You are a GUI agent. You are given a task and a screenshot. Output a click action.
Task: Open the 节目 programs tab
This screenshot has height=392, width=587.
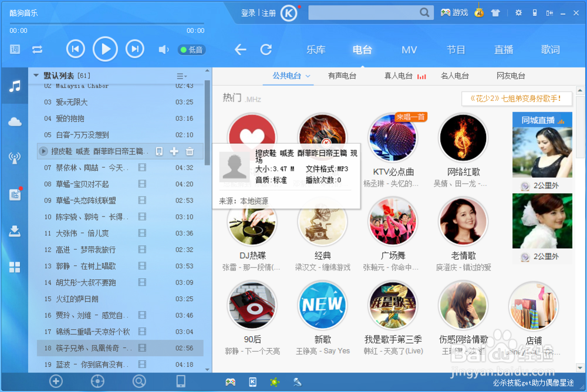[456, 50]
